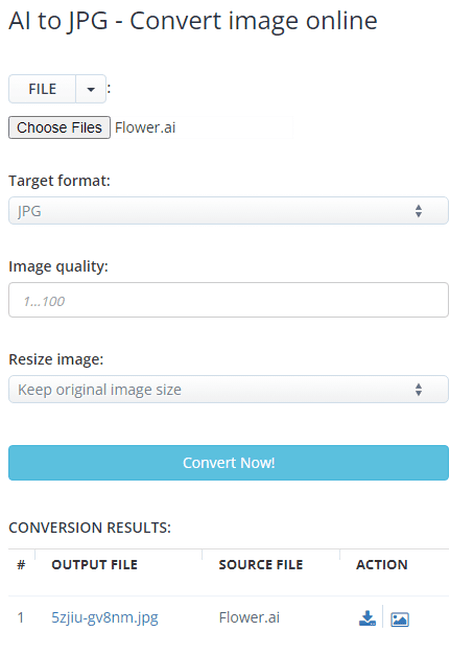Open the Target format JPG dropdown
This screenshot has width=450, height=655.
click(228, 211)
